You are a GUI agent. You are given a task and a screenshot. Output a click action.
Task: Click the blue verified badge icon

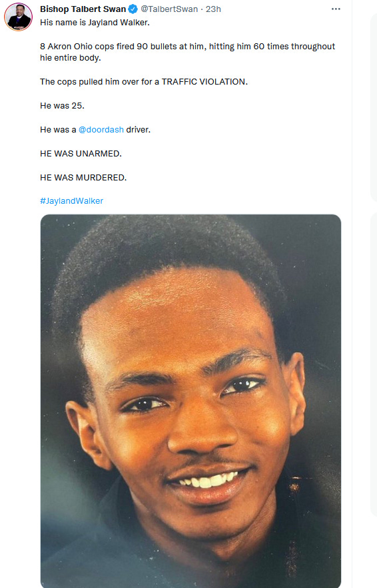[x=133, y=9]
